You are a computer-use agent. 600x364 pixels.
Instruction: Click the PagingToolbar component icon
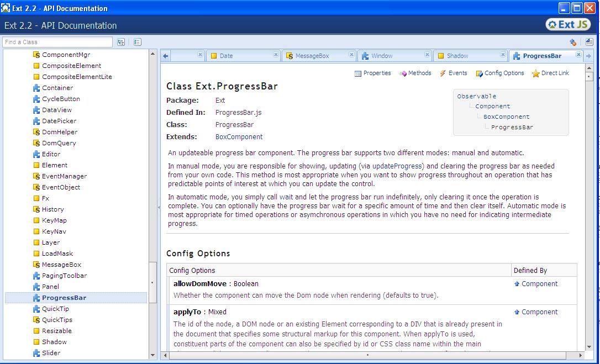36,276
